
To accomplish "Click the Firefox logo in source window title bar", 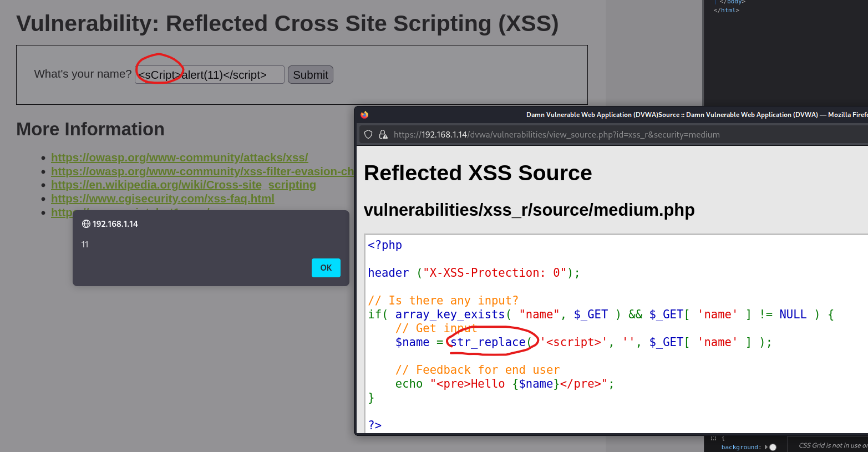I will pyautogui.click(x=364, y=115).
